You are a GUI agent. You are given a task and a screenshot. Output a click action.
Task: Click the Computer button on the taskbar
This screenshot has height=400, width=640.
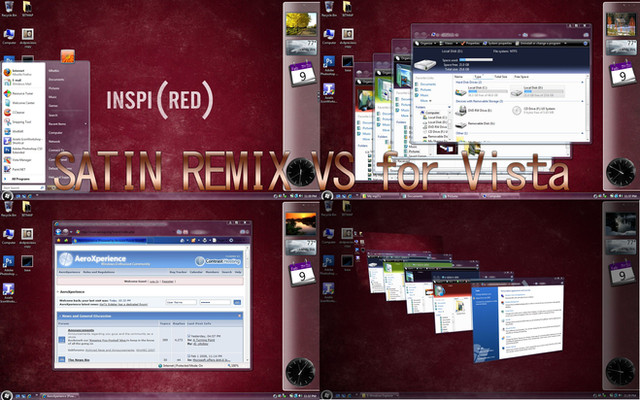click(x=500, y=196)
